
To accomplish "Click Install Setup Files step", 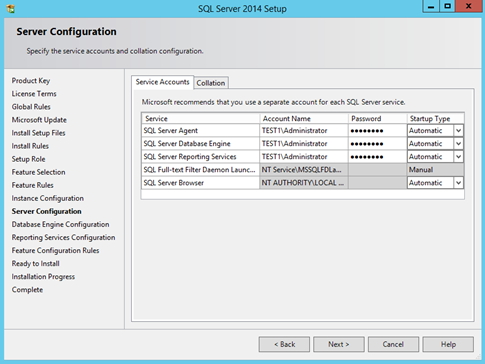I will click(x=38, y=133).
